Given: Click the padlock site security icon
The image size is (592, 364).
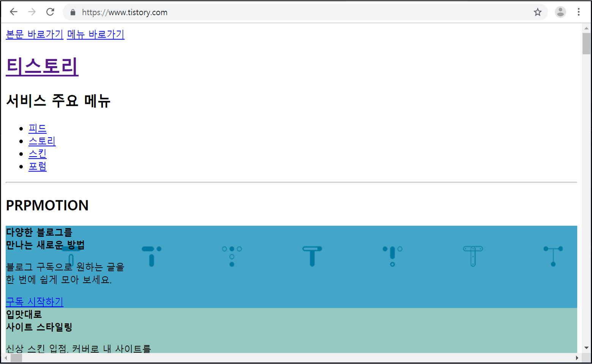Looking at the screenshot, I should pyautogui.click(x=73, y=13).
